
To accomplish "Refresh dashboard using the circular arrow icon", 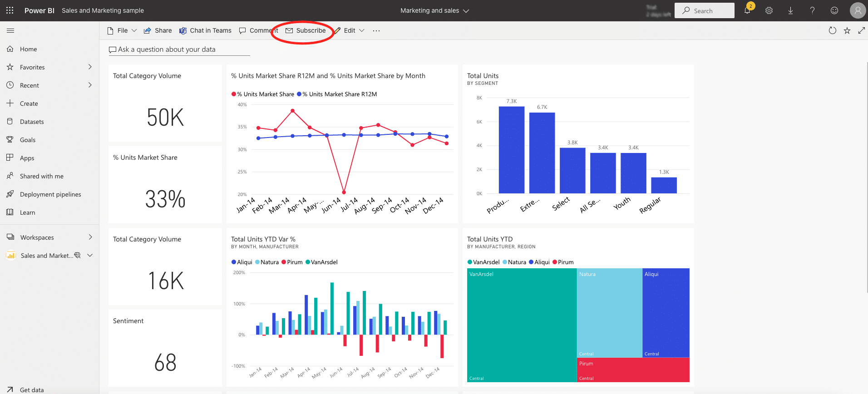I will (833, 30).
